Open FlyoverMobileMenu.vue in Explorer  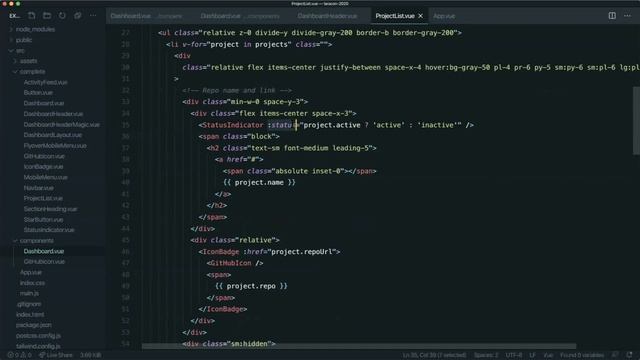click(55, 145)
